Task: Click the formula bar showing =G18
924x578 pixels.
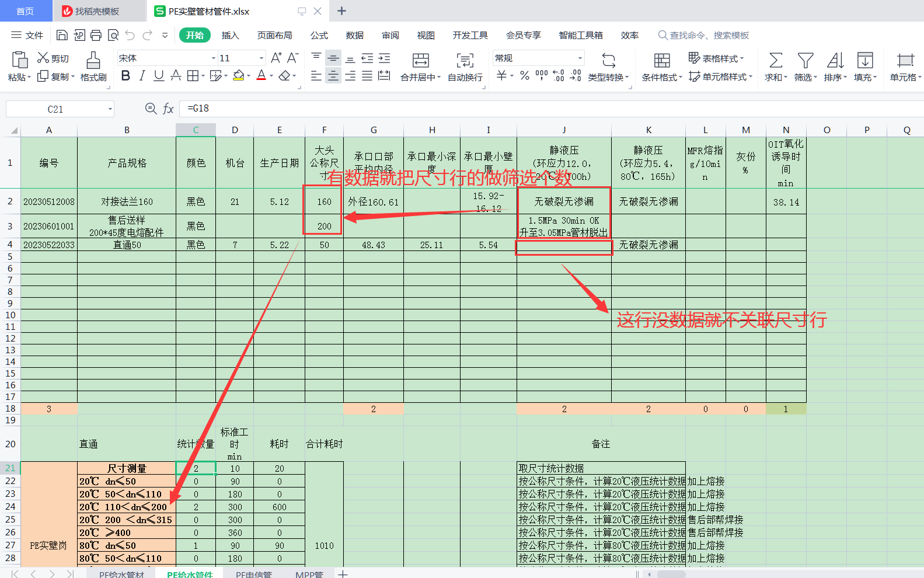Action: pyautogui.click(x=552, y=109)
